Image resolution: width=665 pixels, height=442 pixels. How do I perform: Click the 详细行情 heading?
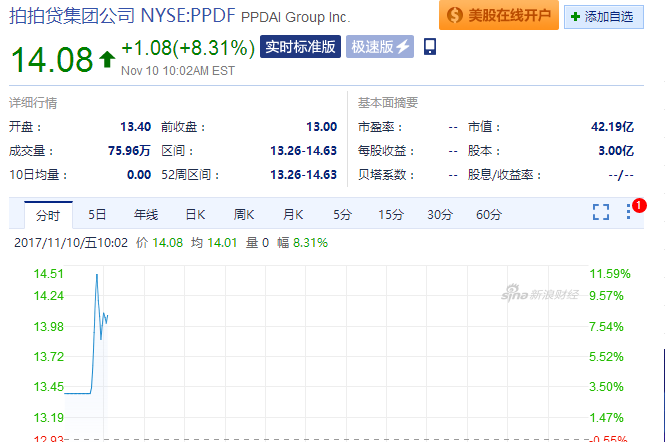(x=33, y=103)
